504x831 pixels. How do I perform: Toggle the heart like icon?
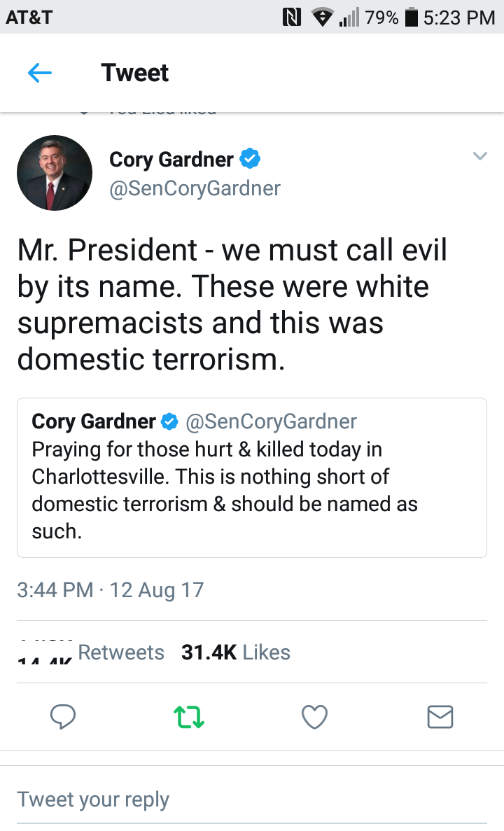(x=314, y=716)
